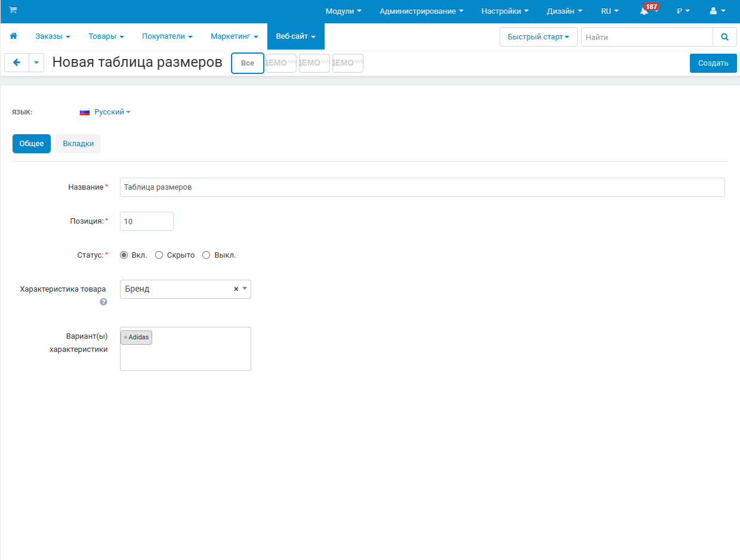
Task: Open the Товары menu
Action: 106,36
